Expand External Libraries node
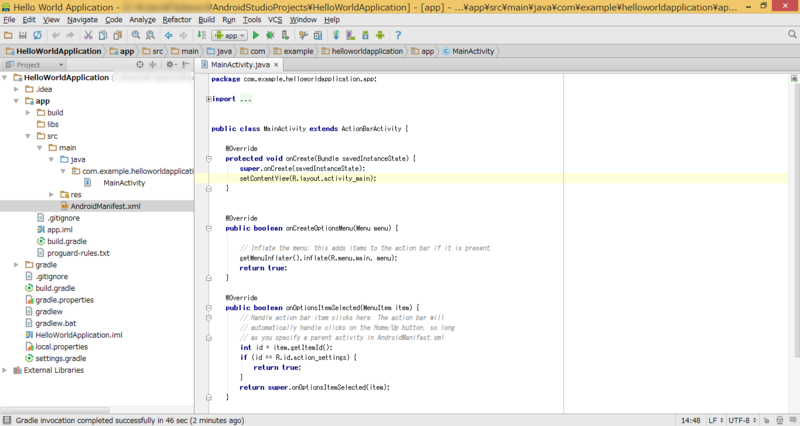Image resolution: width=800 pixels, height=426 pixels. [x=5, y=370]
